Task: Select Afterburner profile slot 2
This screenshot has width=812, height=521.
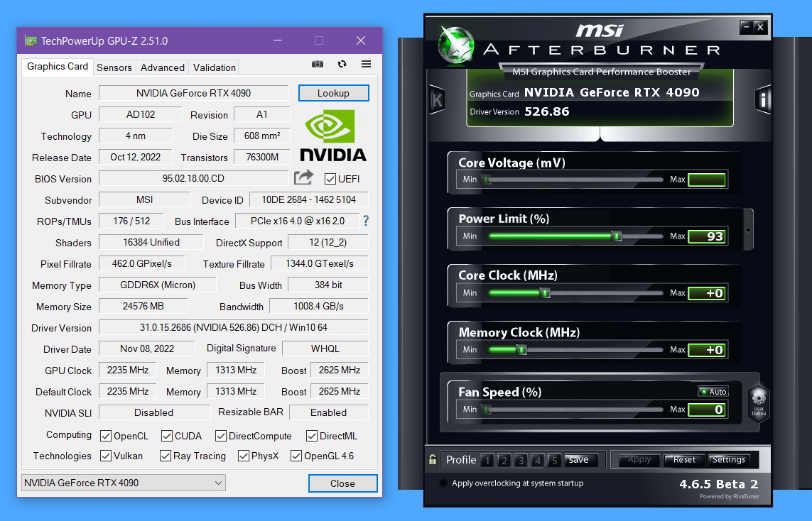Action: click(x=504, y=460)
